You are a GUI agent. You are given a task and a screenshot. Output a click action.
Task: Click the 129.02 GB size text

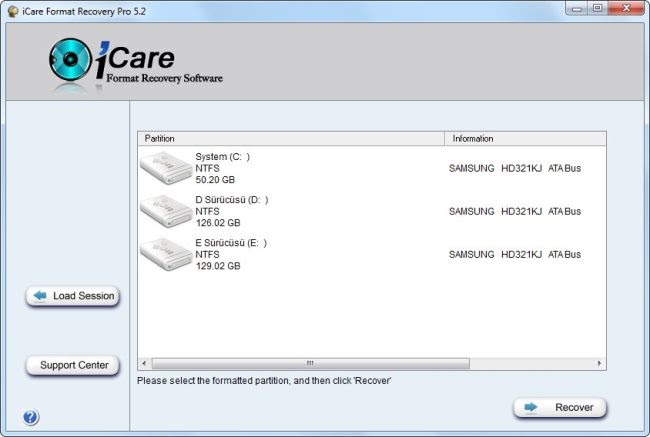[218, 266]
